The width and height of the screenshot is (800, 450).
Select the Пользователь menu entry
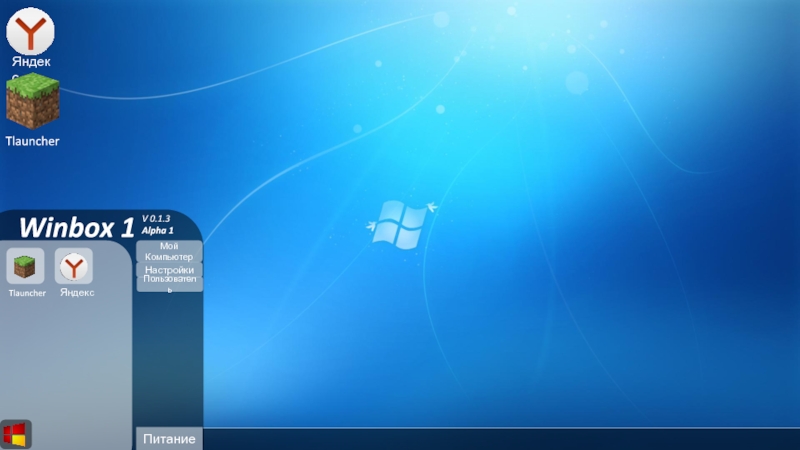click(169, 283)
